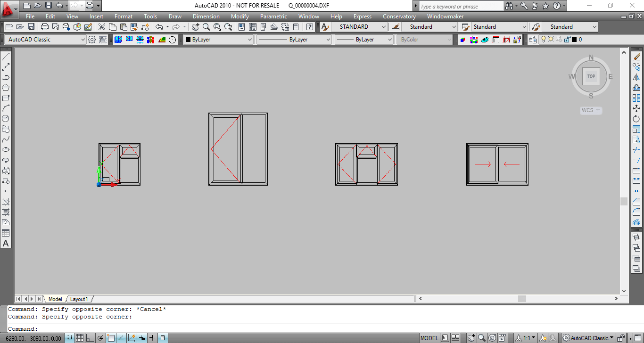Switch to the Layout1 tab
This screenshot has width=644, height=343.
79,299
